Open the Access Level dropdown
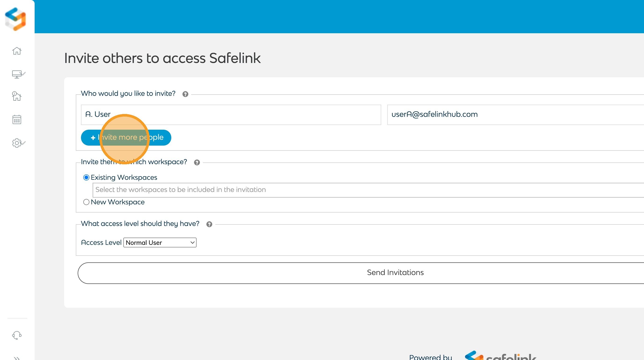Viewport: 644px width, 360px height. coord(160,242)
